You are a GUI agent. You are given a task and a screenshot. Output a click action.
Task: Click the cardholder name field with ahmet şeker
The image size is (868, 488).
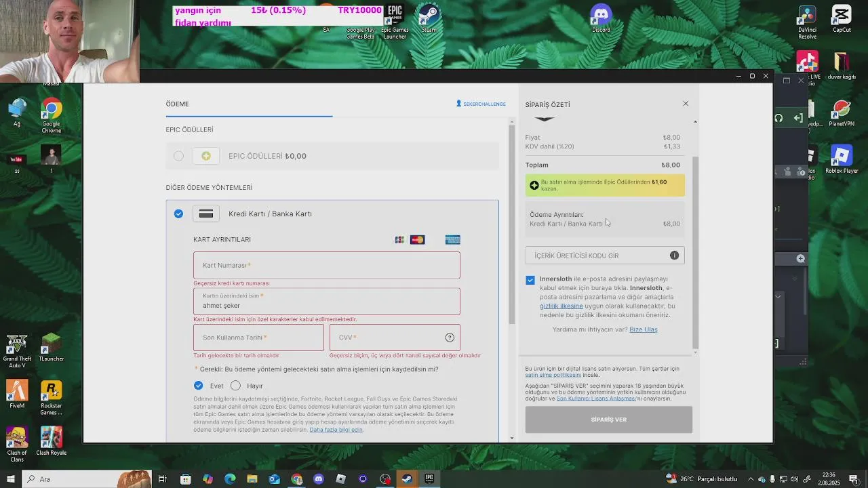pos(326,302)
